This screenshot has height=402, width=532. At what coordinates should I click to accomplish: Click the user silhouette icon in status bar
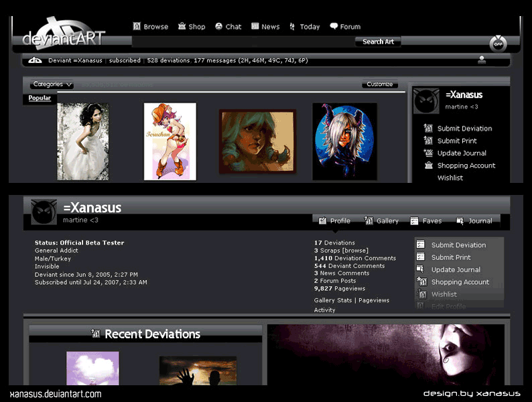coord(482,60)
